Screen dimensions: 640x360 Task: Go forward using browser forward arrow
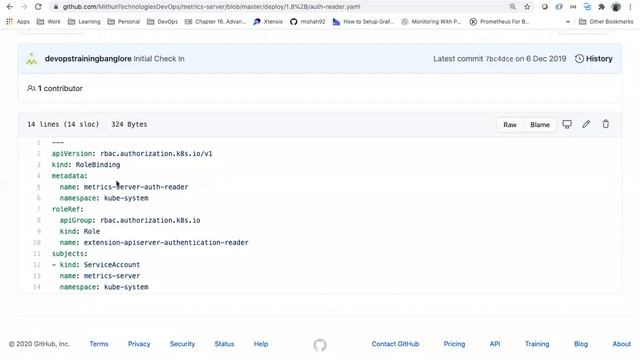point(24,7)
